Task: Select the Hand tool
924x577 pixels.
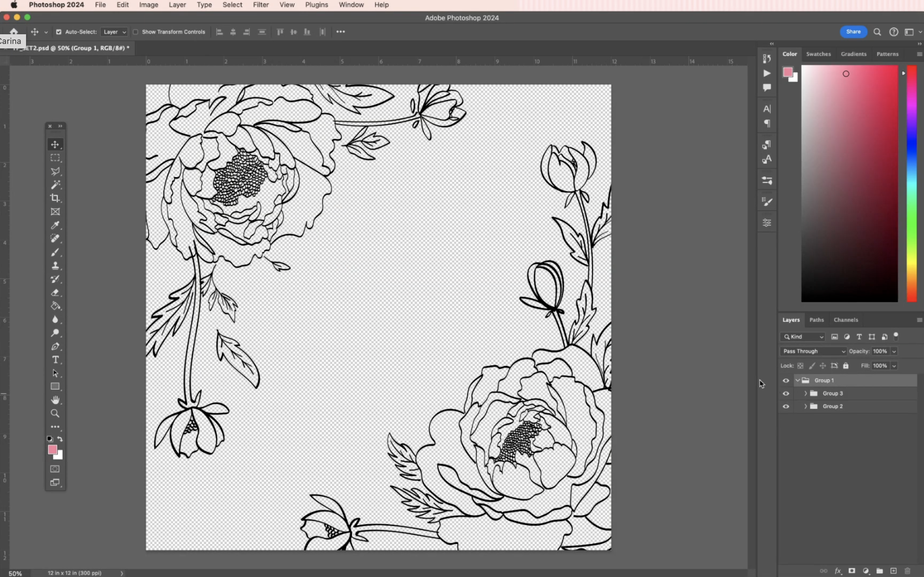Action: pos(55,400)
